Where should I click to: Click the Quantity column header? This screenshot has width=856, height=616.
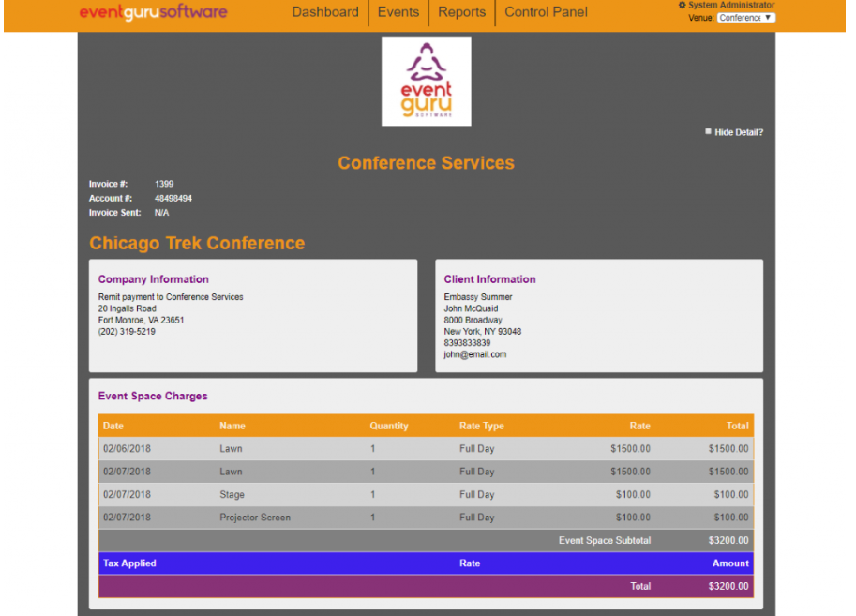click(389, 426)
